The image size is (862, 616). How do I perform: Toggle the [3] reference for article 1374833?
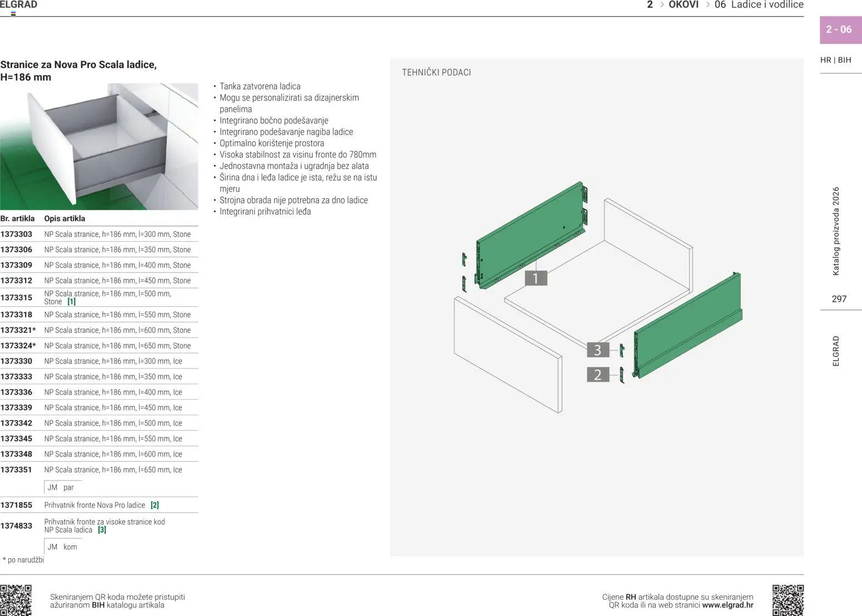pos(102,530)
